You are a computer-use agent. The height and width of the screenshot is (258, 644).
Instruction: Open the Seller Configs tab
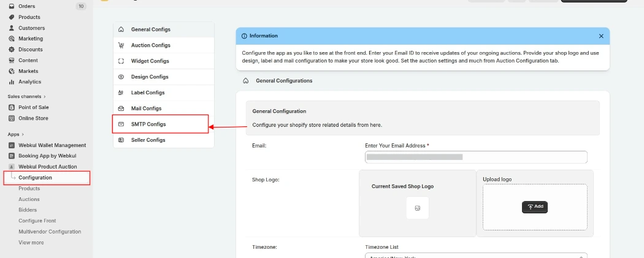pos(164,140)
